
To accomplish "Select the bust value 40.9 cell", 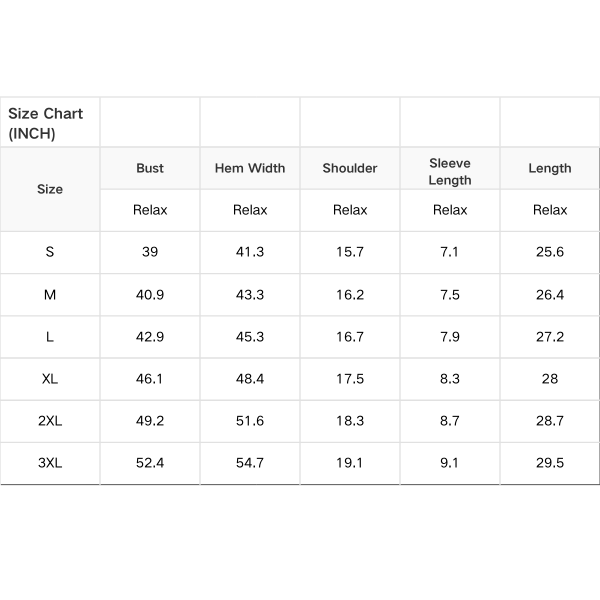I will [150, 295].
